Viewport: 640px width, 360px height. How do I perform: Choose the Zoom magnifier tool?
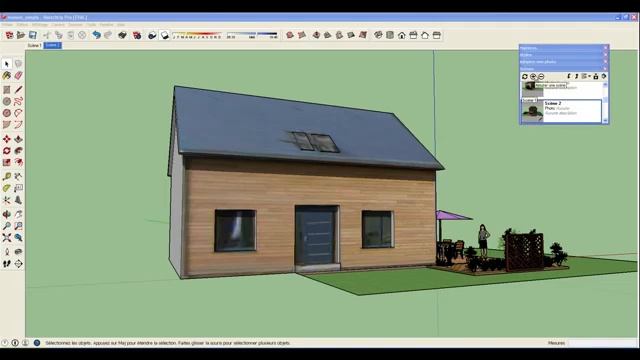tap(7, 226)
